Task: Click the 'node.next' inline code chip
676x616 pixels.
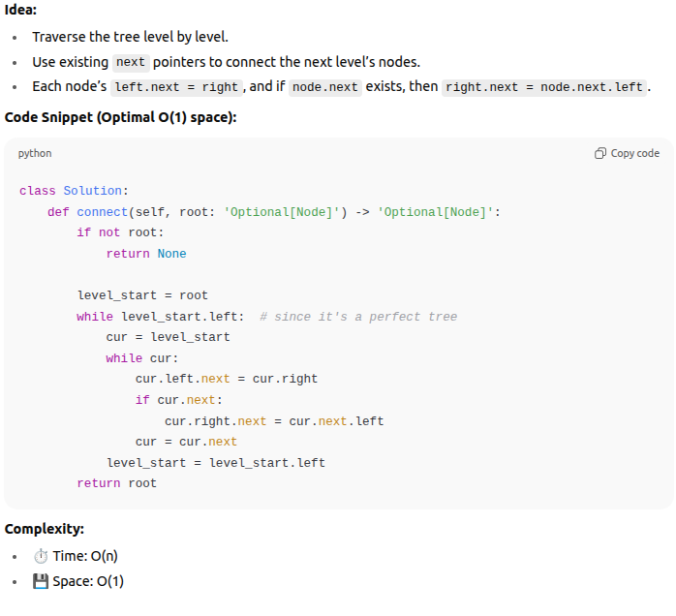Action: point(325,87)
